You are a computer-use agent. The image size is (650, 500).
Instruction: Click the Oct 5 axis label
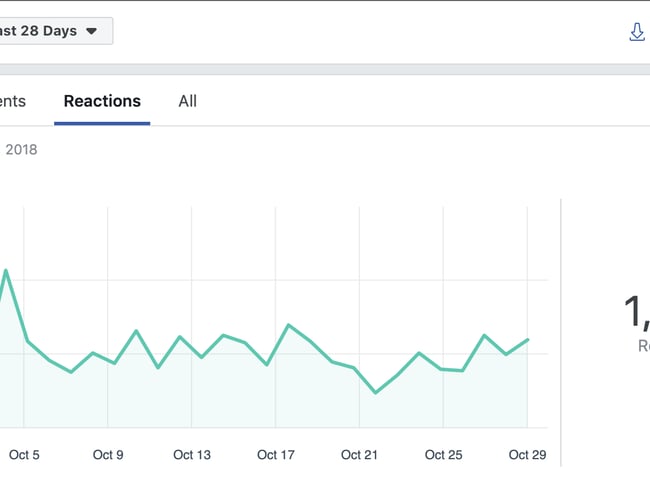point(24,455)
